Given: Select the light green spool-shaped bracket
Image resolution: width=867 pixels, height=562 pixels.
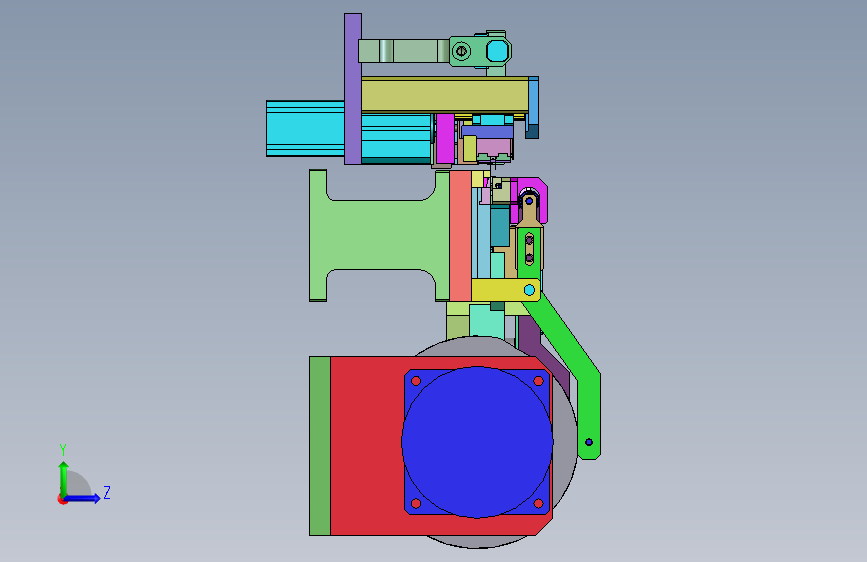Looking at the screenshot, I should [379, 236].
